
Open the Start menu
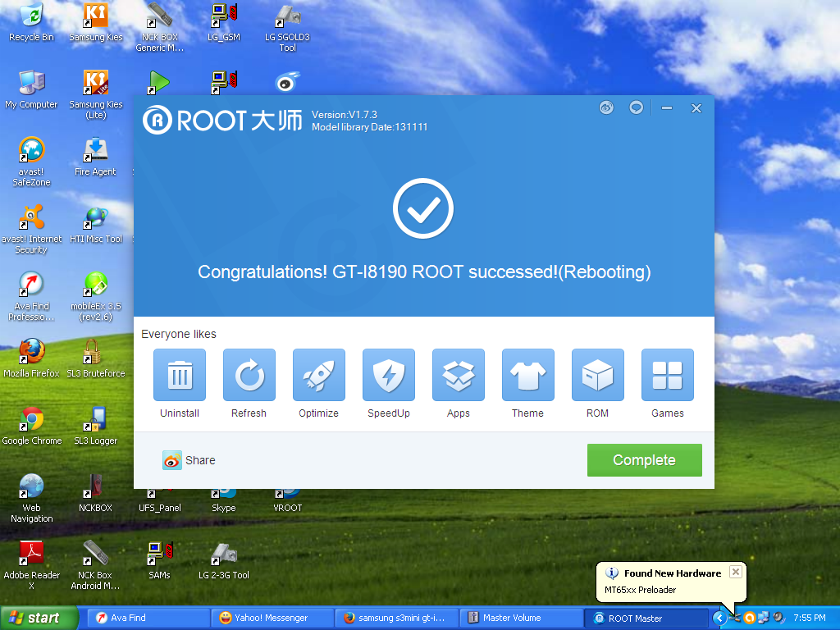pos(39,618)
